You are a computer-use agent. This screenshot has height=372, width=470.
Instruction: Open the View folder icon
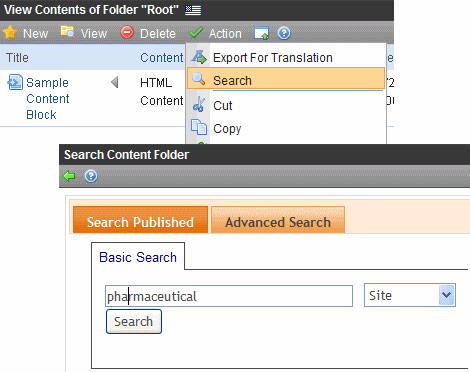[68, 32]
